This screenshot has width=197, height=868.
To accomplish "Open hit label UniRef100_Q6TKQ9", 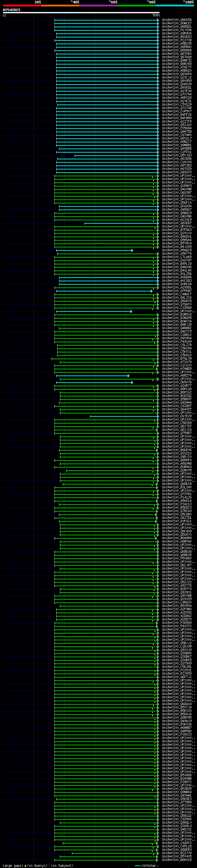I will point(176,57).
